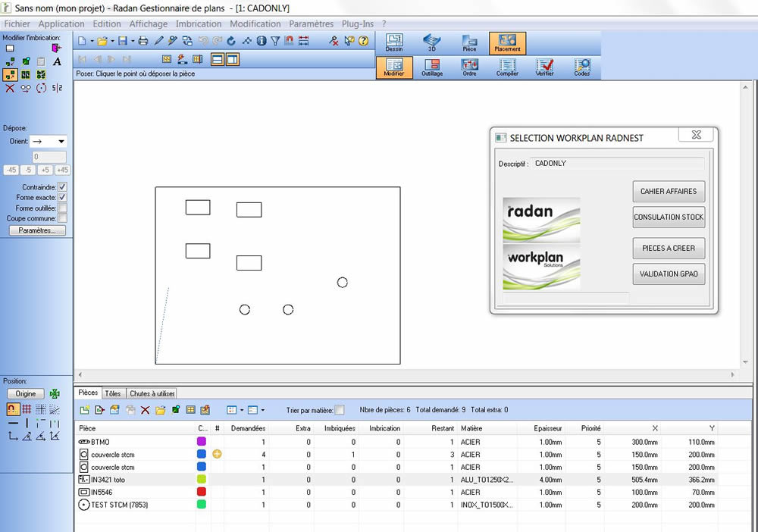This screenshot has width=758, height=532.
Task: Click the Vérifier checkmark icon
Action: point(544,67)
